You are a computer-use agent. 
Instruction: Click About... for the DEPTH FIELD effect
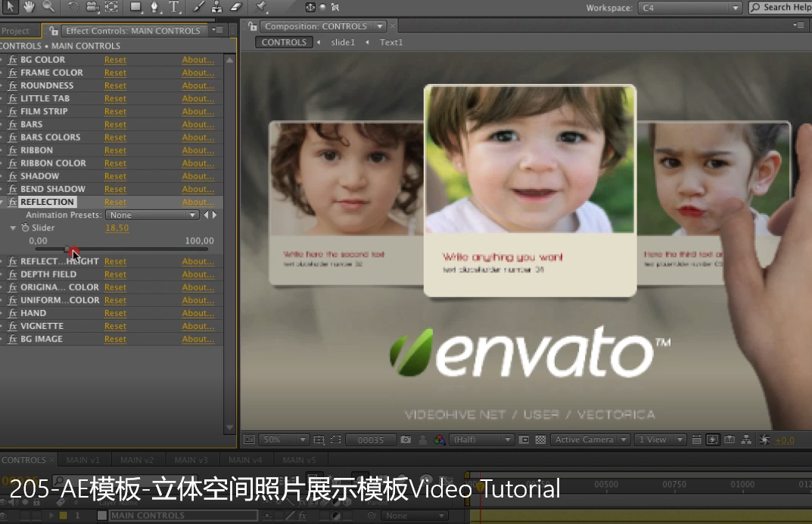point(198,274)
